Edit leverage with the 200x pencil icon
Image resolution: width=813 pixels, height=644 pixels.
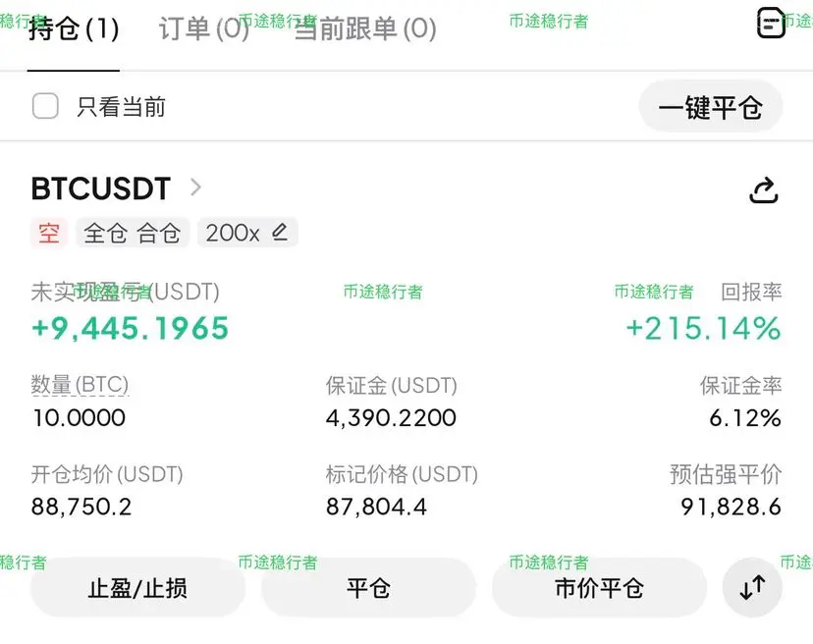point(280,232)
